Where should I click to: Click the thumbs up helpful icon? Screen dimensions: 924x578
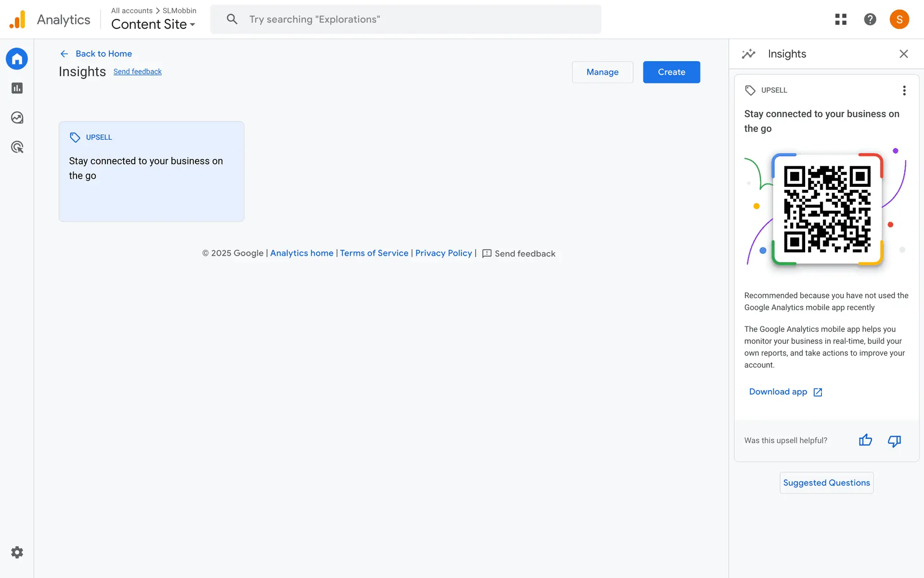(865, 440)
